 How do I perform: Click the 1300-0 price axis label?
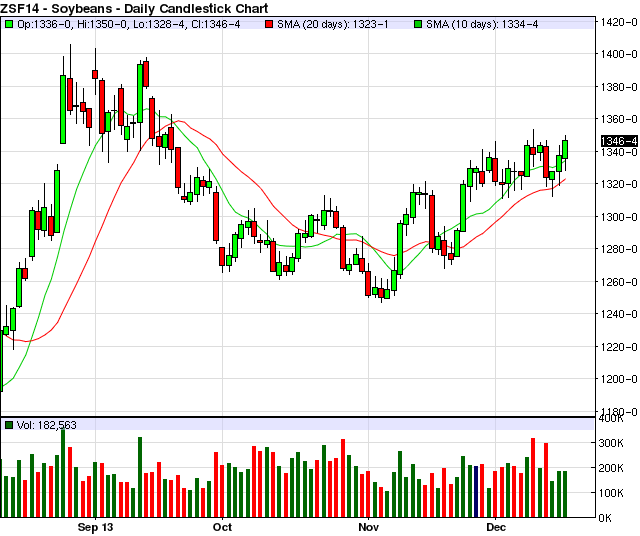(x=619, y=217)
